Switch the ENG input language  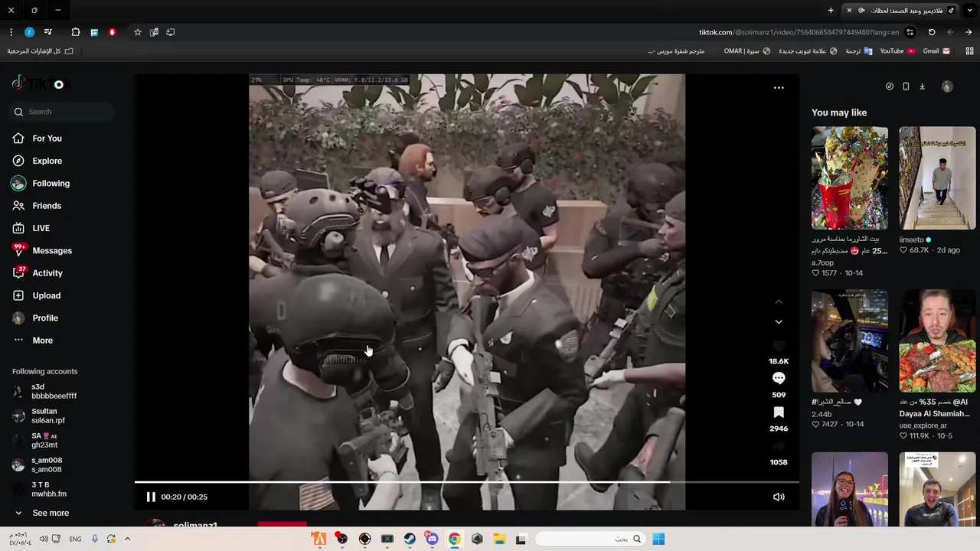[x=75, y=539]
